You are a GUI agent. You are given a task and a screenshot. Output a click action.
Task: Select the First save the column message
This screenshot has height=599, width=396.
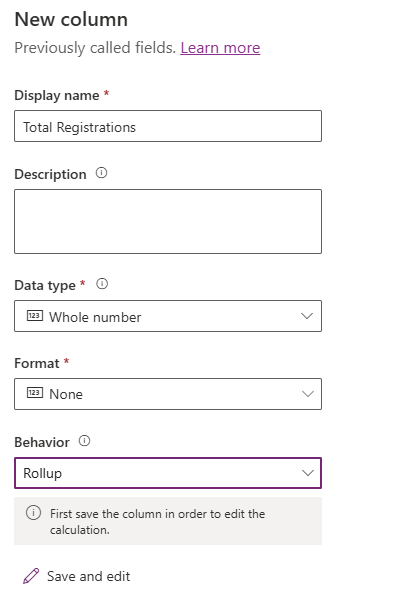point(157,521)
